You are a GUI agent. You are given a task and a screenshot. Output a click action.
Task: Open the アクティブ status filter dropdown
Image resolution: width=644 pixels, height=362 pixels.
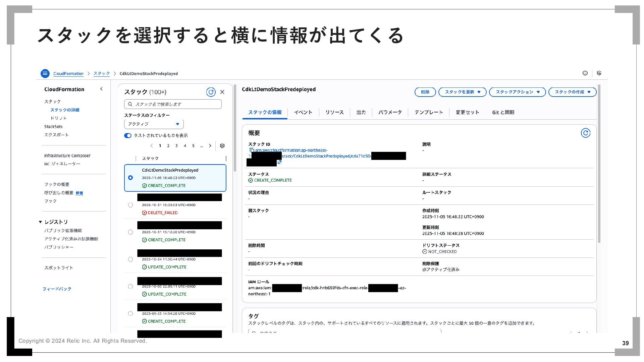click(154, 124)
